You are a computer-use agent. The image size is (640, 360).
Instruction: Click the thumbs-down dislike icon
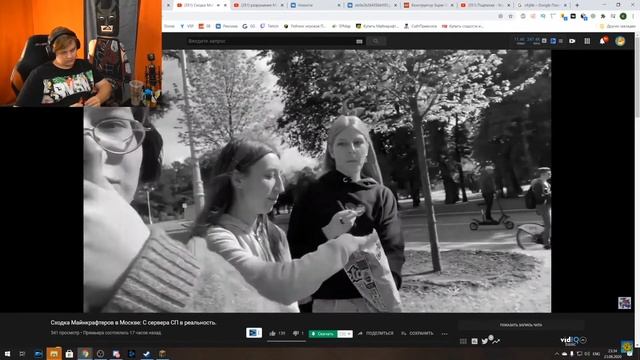296,333
